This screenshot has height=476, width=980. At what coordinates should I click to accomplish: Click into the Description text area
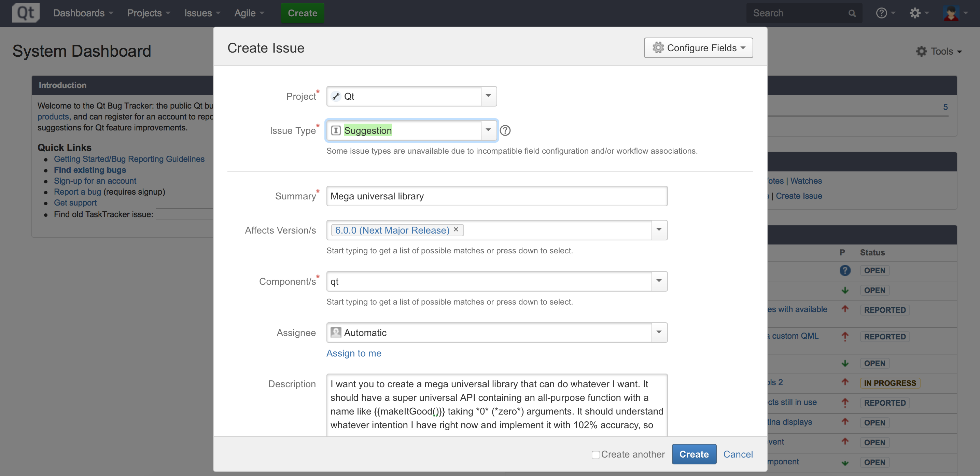tap(496, 405)
